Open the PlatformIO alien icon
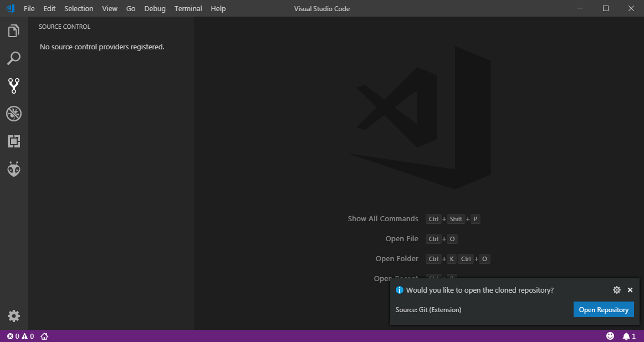 tap(13, 169)
